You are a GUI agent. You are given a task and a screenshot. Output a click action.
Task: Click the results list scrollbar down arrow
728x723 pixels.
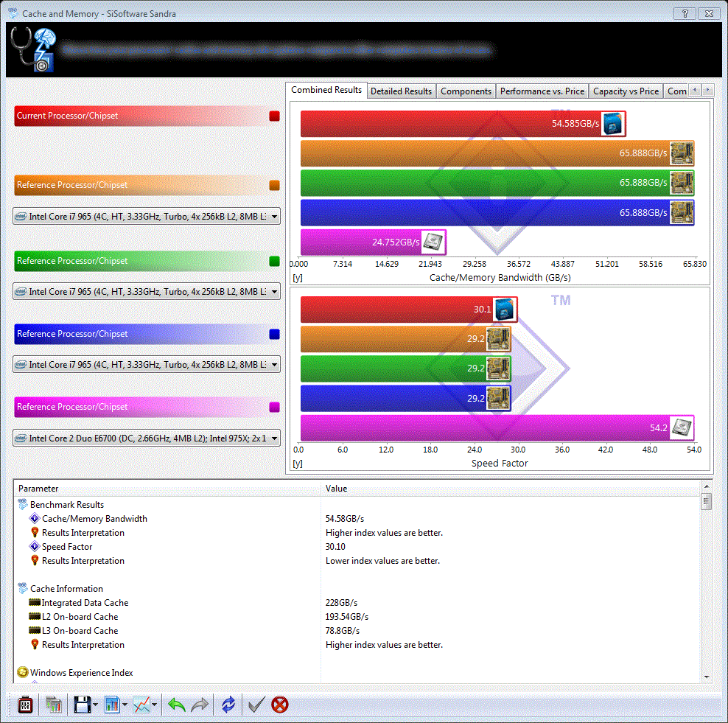706,677
